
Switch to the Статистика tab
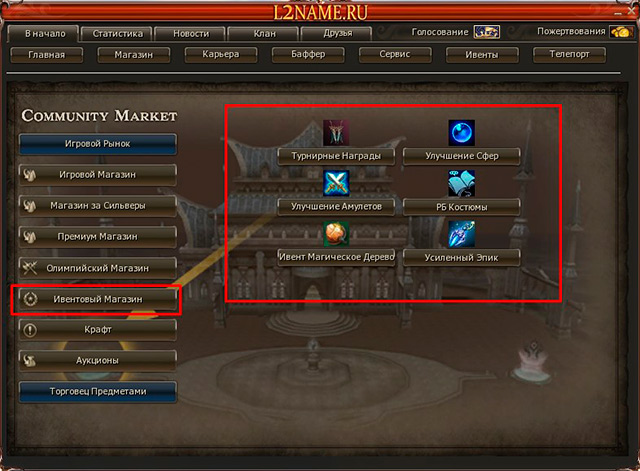(118, 34)
